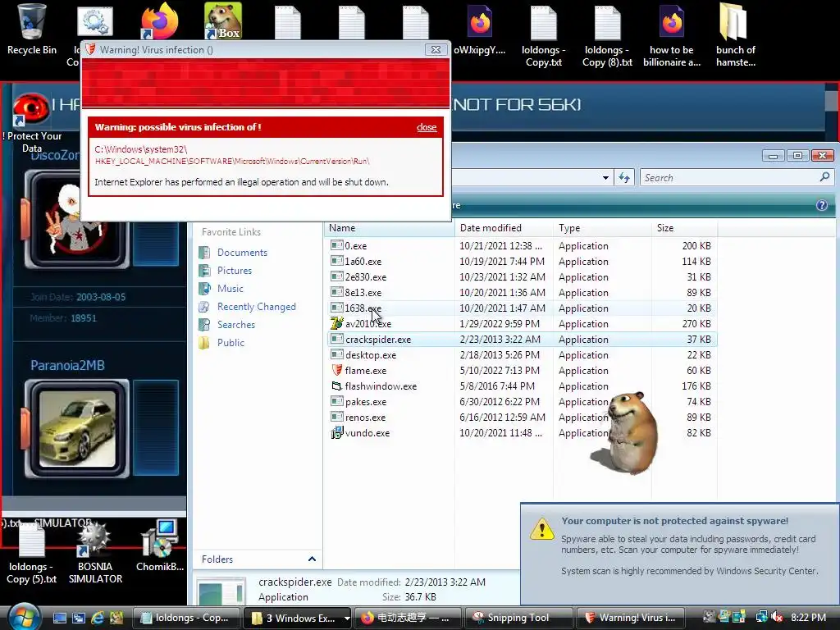Select pakes.exe in file list

(521, 401)
